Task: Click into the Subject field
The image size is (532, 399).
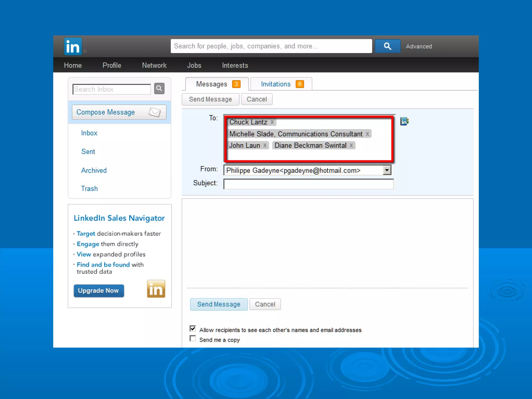Action: pos(308,184)
